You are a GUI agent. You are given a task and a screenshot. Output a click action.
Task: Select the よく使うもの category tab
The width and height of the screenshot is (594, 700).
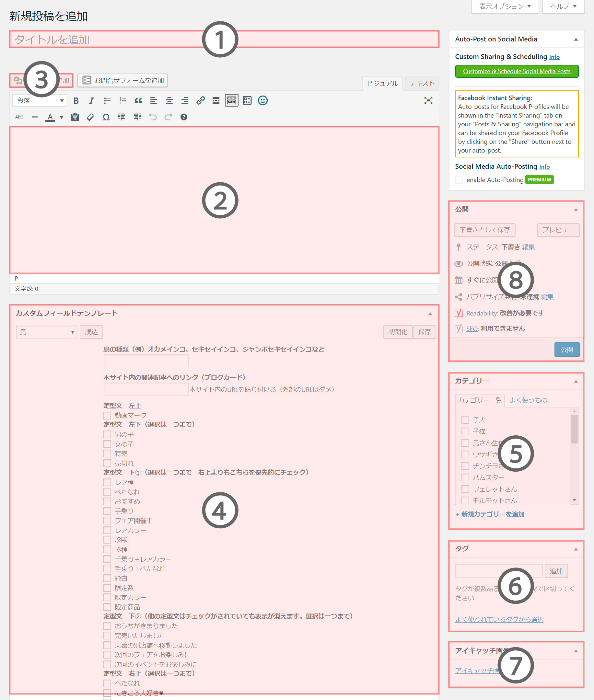[x=528, y=400]
